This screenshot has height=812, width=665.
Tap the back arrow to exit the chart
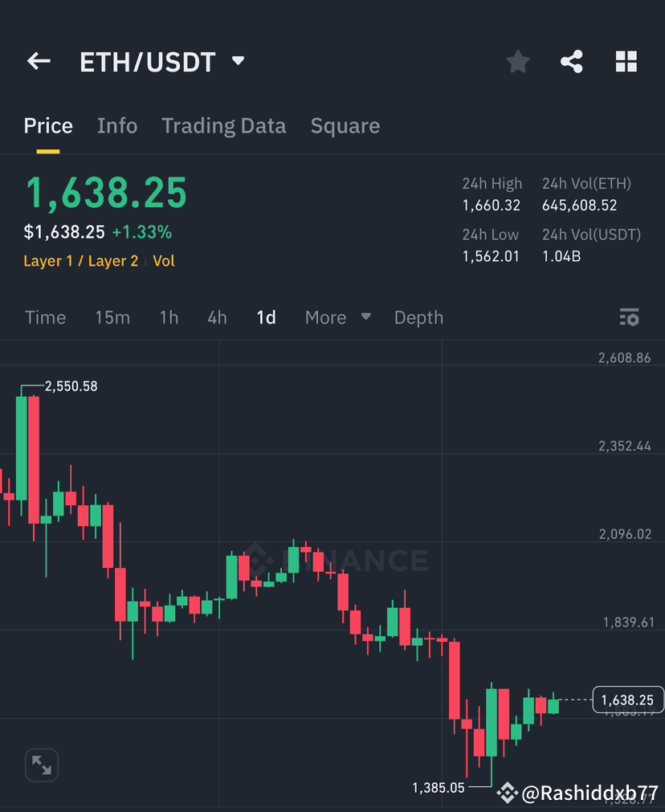click(39, 61)
